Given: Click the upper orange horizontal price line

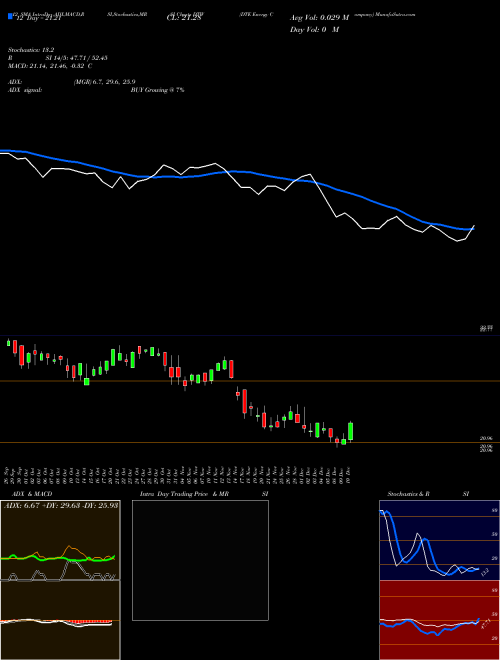Looking at the screenshot, I should (x=250, y=381).
